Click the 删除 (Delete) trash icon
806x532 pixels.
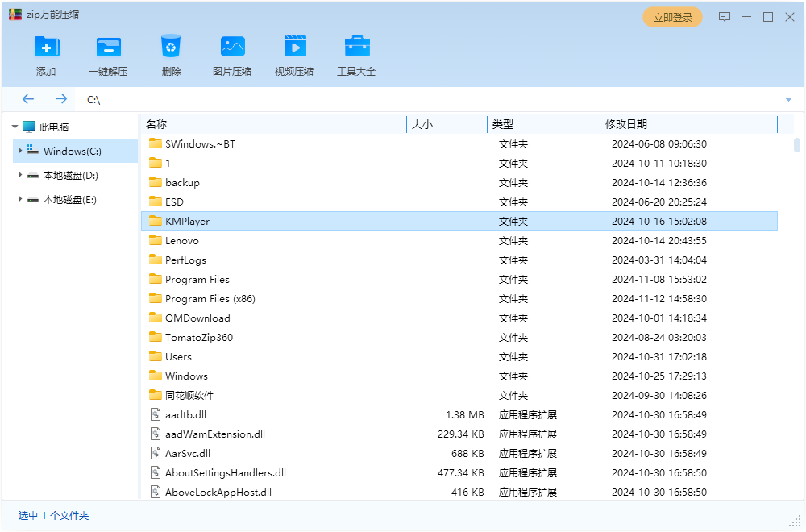[x=171, y=47]
